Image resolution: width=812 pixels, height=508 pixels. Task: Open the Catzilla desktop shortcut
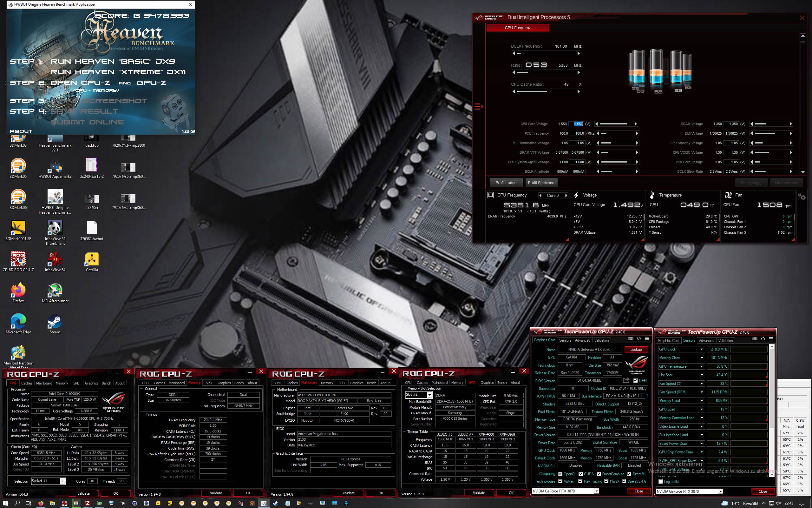coord(92,261)
